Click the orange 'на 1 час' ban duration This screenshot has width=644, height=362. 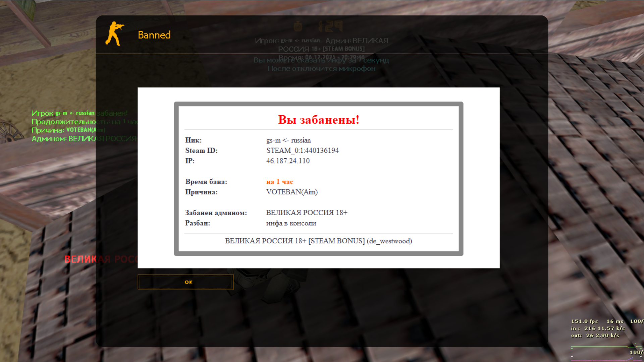click(x=279, y=182)
